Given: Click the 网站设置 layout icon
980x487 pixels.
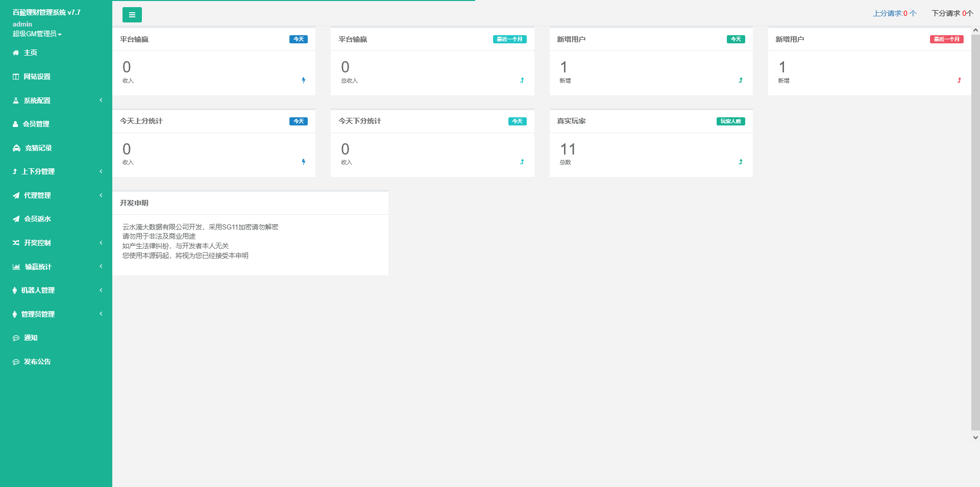Looking at the screenshot, I should 16,76.
